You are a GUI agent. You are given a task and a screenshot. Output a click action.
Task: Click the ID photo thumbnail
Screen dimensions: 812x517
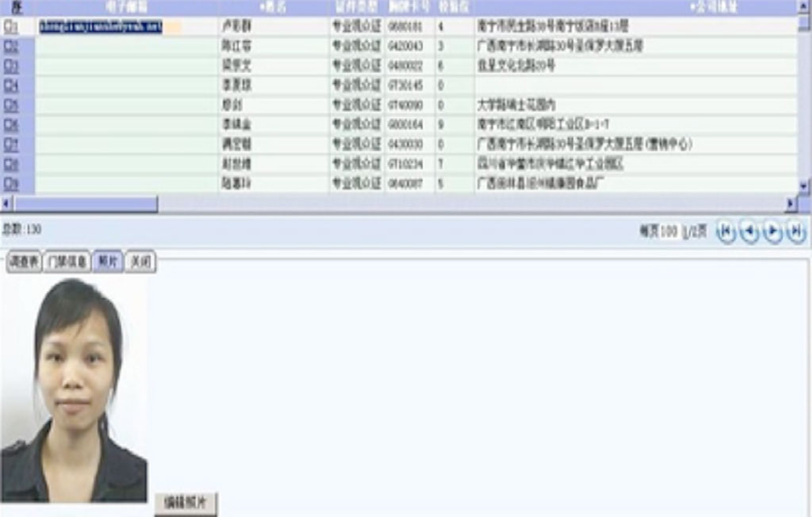click(x=74, y=389)
